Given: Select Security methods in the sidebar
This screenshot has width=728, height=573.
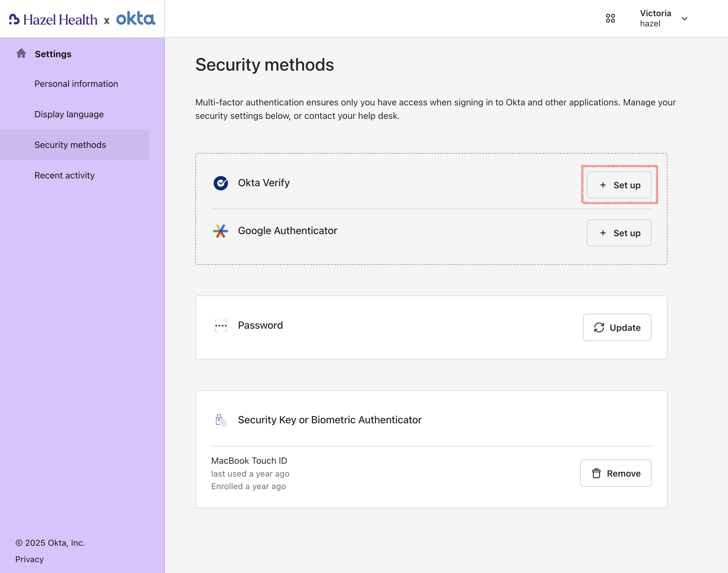Looking at the screenshot, I should 70,145.
